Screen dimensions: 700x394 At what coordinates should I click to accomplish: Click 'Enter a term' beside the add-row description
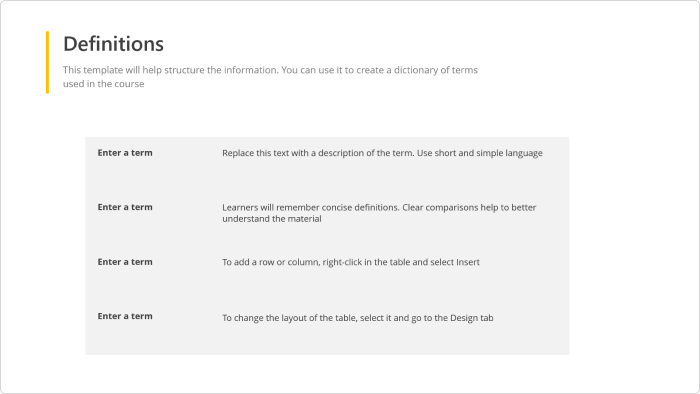125,262
